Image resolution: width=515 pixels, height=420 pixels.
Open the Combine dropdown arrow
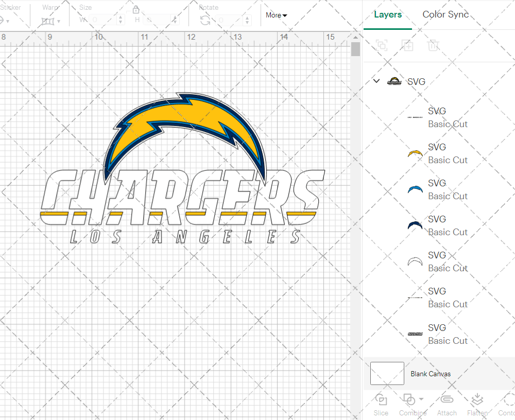tap(421, 399)
